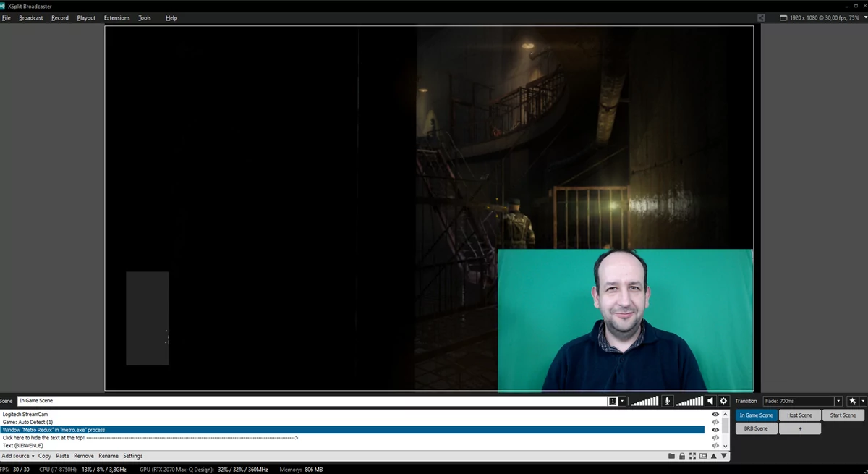This screenshot has height=474, width=868.
Task: Show the Text (BIENVENUE) source
Action: [x=715, y=445]
